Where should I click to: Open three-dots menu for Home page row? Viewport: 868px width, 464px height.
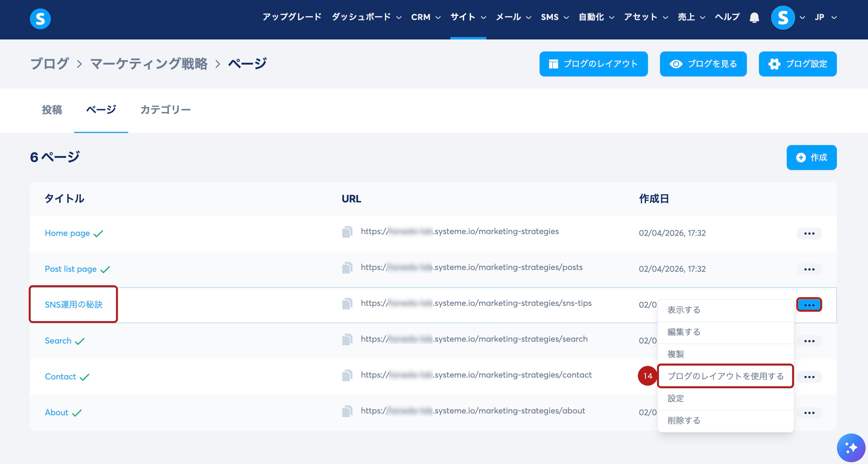pyautogui.click(x=809, y=233)
